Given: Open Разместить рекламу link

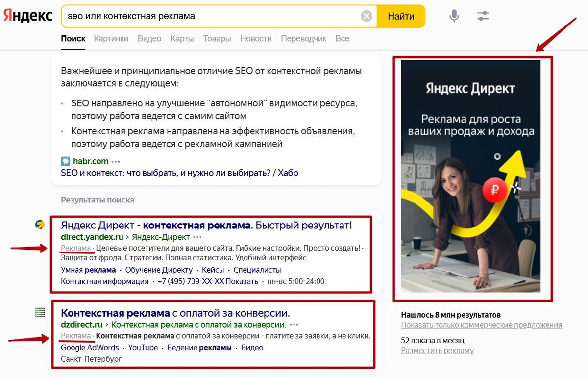Looking at the screenshot, I should click(x=439, y=350).
